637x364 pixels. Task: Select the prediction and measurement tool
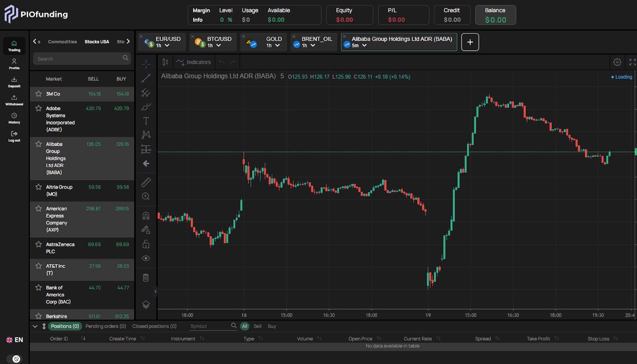click(x=146, y=149)
